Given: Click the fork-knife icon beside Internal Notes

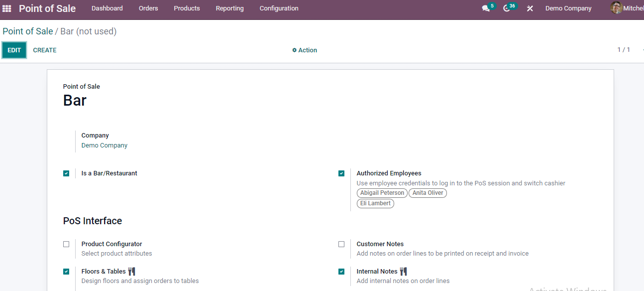Looking at the screenshot, I should click(x=404, y=272).
